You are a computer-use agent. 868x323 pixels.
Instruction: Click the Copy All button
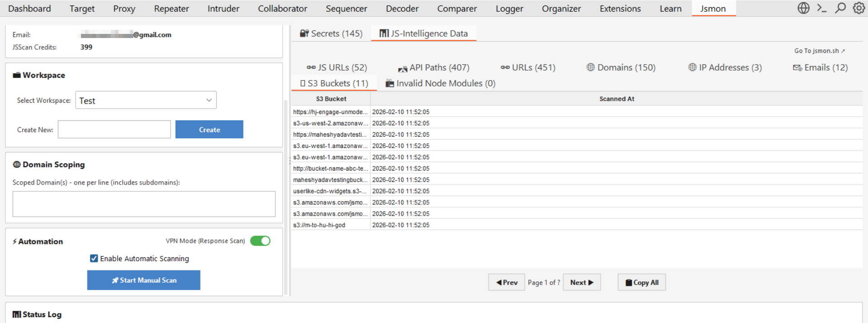[x=641, y=282]
